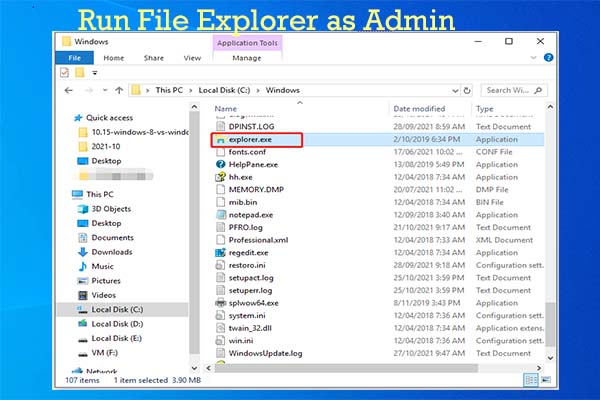
Task: Select splwow64.exe printer icon
Action: (x=220, y=303)
